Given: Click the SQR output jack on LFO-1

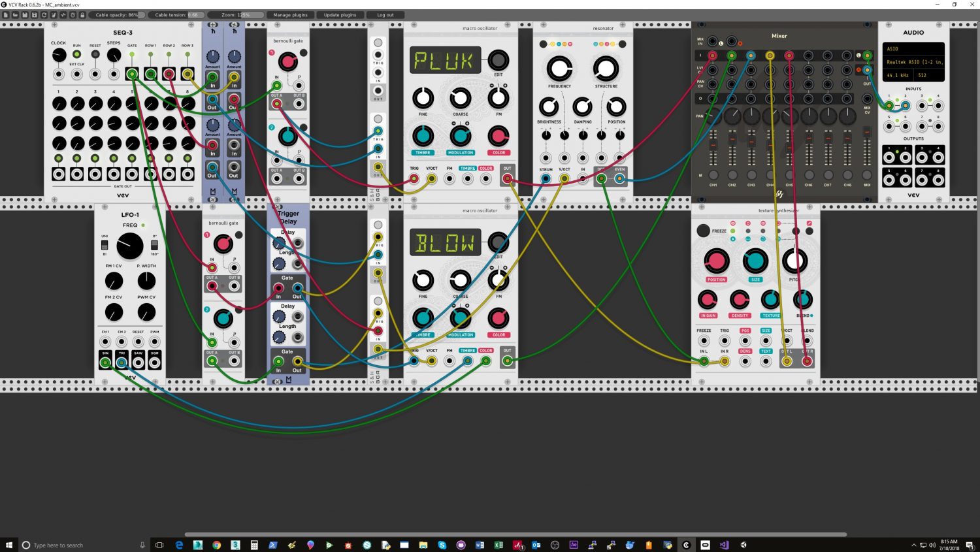Looking at the screenshot, I should 155,363.
